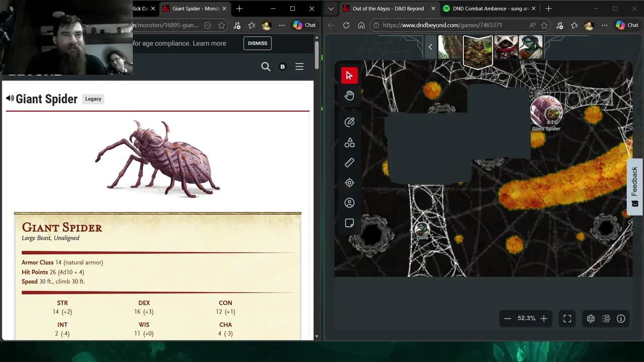This screenshot has height=362, width=644.
Task: Select the hand pan tool on the map
Action: tap(349, 96)
